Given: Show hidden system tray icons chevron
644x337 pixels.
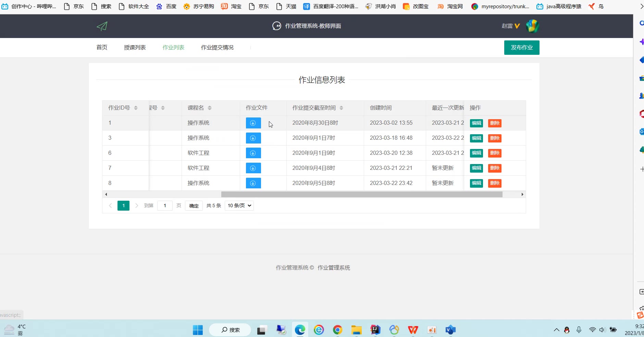Looking at the screenshot, I should pos(556,330).
